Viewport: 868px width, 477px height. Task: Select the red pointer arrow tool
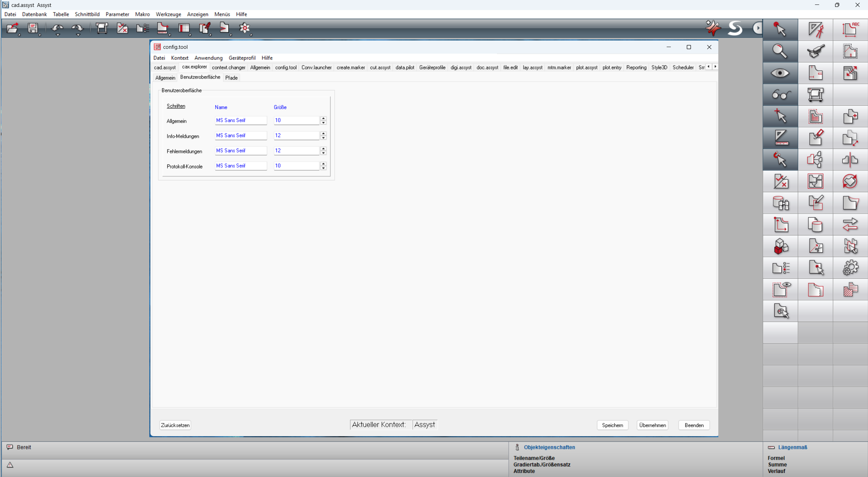click(x=780, y=29)
